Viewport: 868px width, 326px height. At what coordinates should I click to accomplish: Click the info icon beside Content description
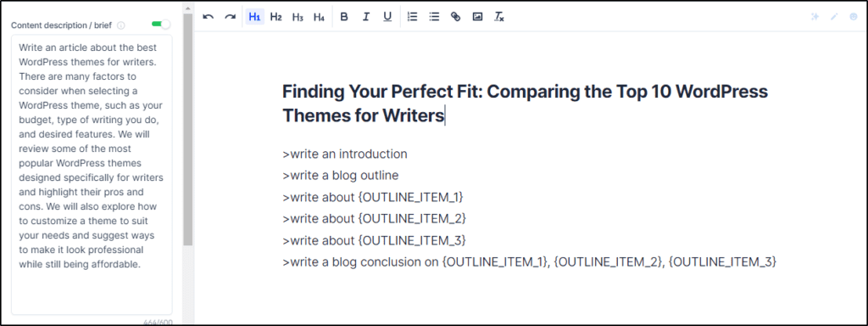[121, 25]
